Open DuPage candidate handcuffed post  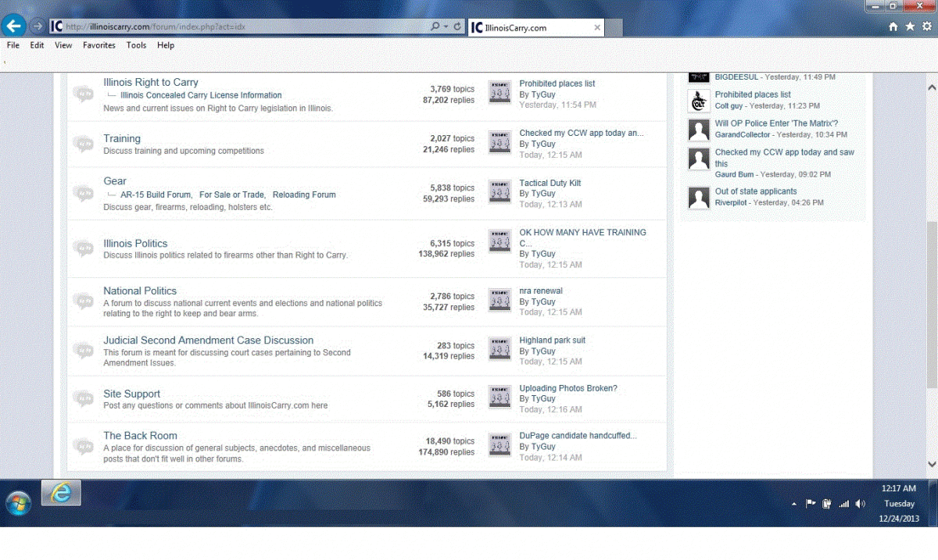coord(578,436)
